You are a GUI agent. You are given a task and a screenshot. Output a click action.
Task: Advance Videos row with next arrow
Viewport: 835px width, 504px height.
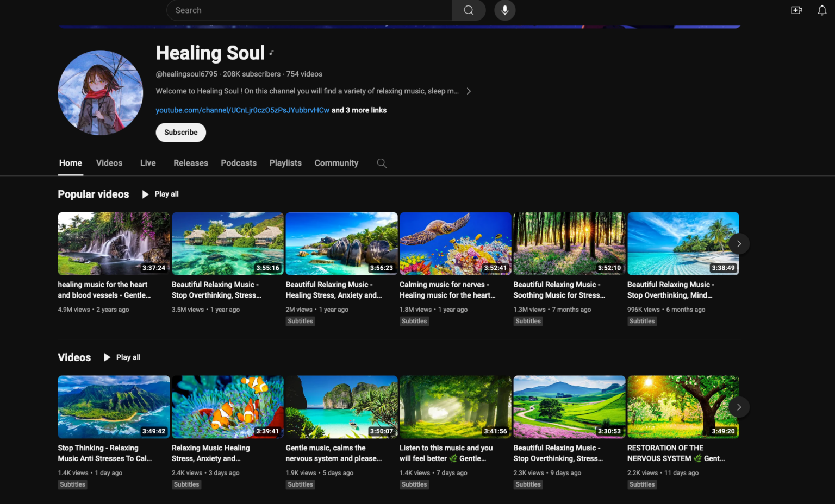pos(738,407)
